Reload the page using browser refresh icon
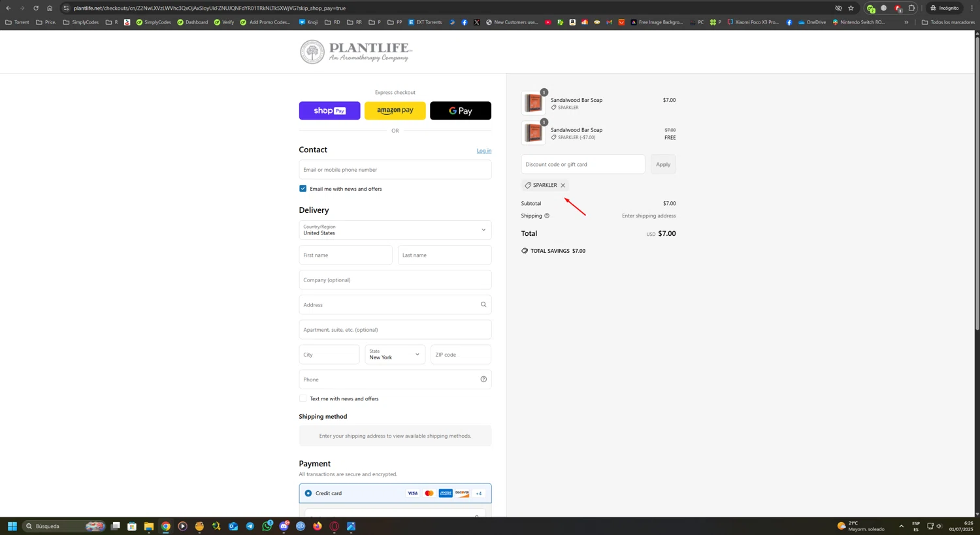This screenshot has width=980, height=535. tap(36, 8)
